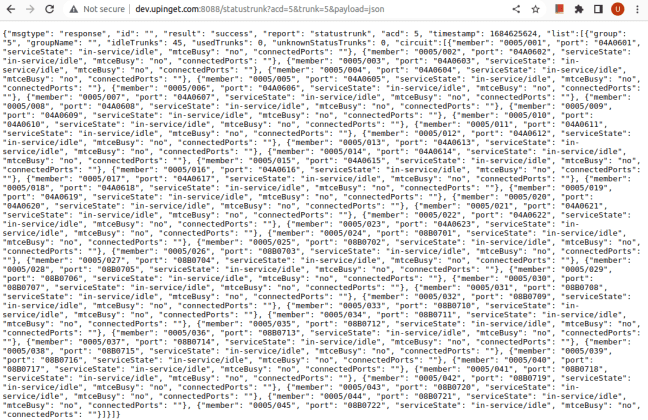Click member value 0005/045

(274, 405)
